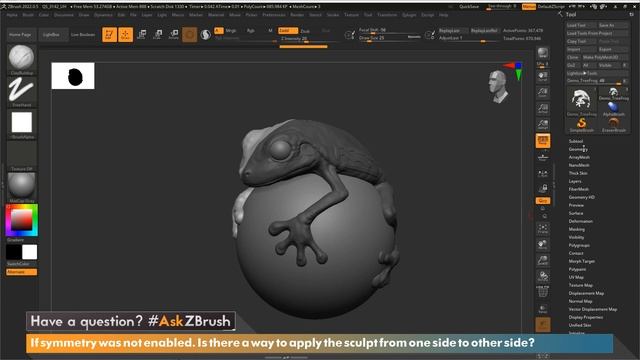Open the Preferences menu
The height and width of the screenshot is (360, 640).
273,15
